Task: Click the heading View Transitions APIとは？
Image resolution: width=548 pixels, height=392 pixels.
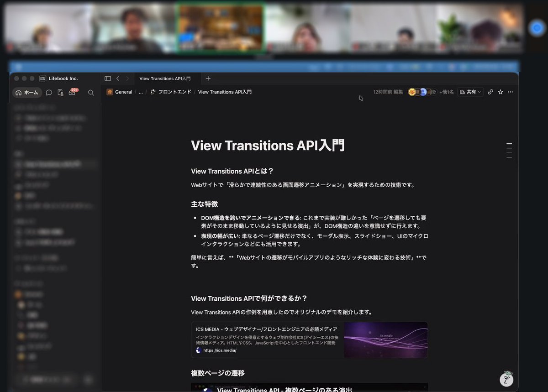Action: 232,171
